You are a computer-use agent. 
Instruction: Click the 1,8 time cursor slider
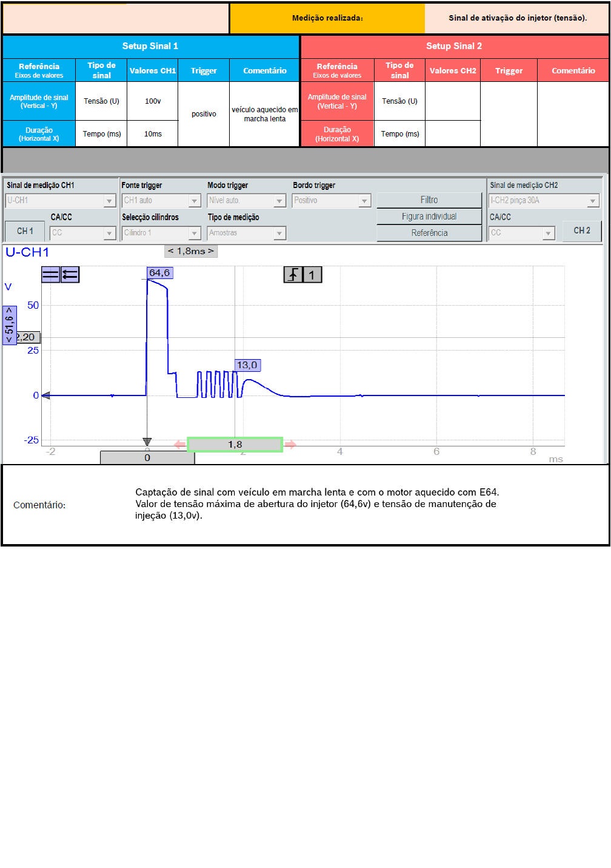[235, 445]
